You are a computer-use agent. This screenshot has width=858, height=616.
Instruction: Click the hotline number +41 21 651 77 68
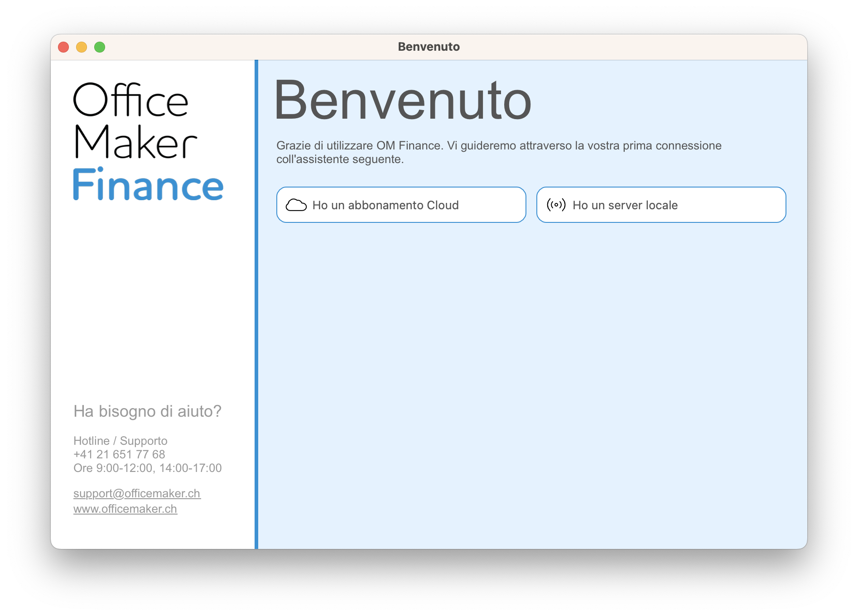click(x=119, y=454)
